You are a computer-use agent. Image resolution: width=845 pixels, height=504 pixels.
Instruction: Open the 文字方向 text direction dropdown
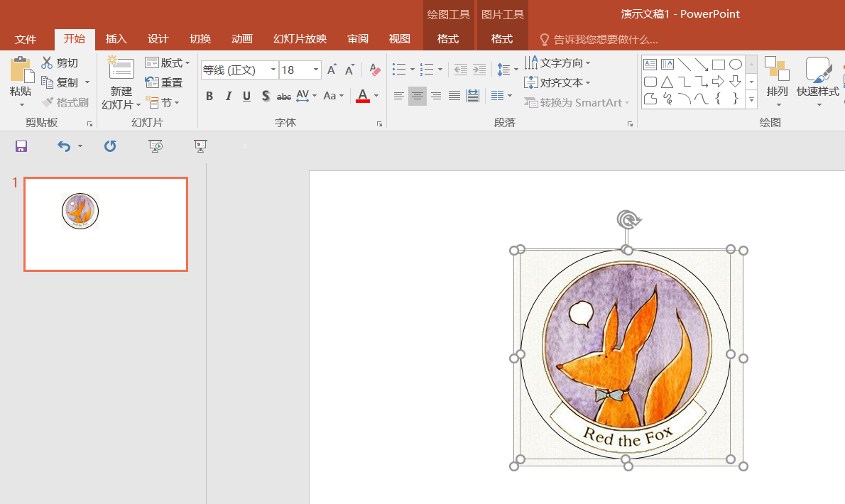557,63
